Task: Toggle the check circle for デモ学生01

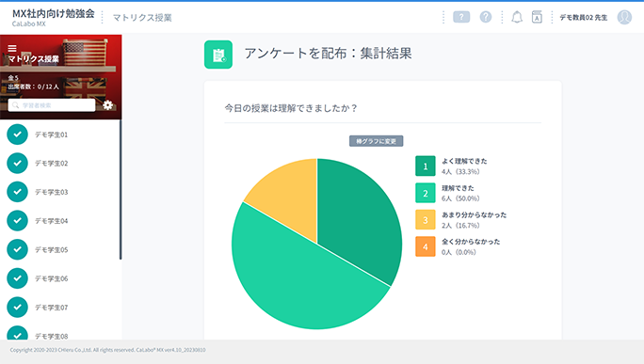Action: (x=17, y=135)
